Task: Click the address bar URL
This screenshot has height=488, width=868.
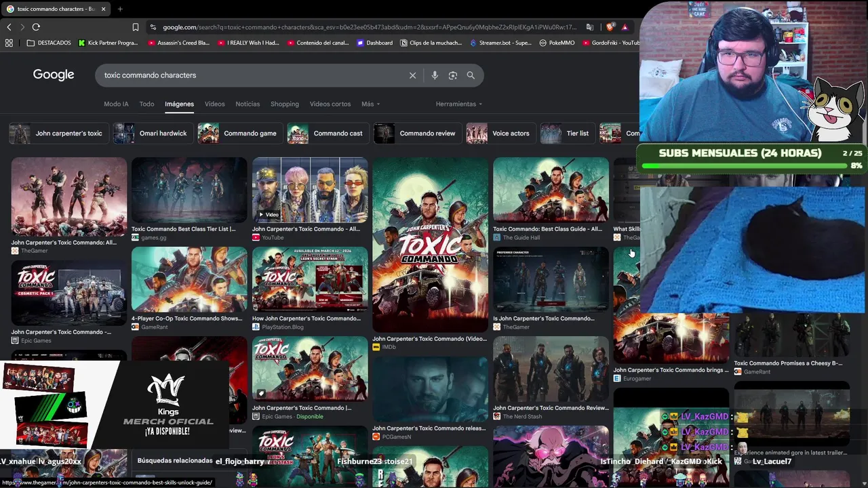Action: (370, 27)
